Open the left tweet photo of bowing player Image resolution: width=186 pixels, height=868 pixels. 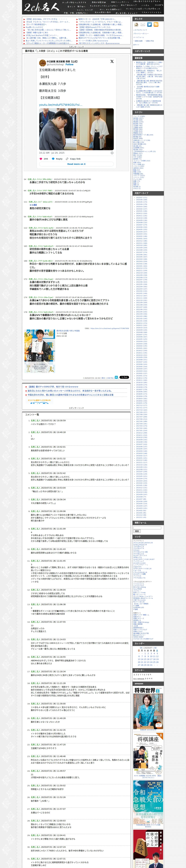coord(58,129)
